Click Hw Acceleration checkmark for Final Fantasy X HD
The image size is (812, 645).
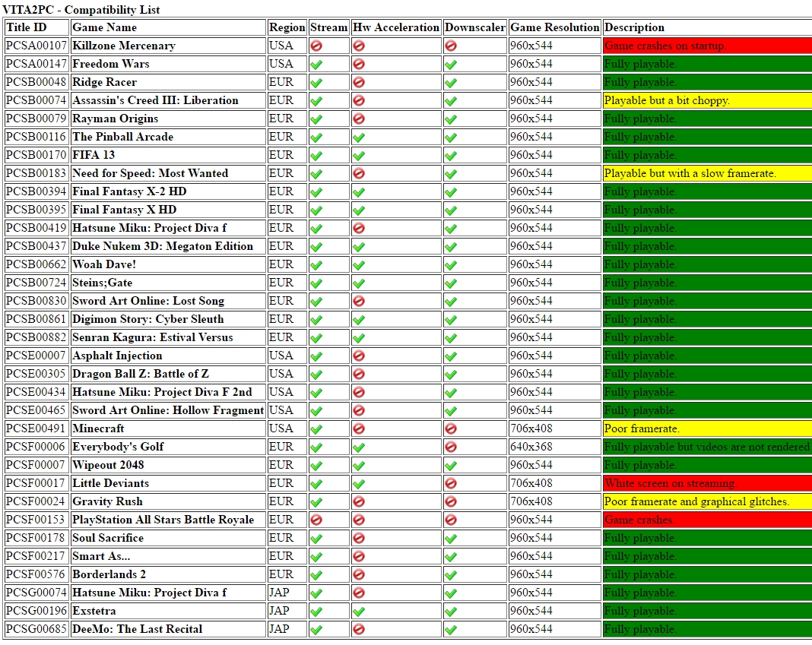point(358,210)
